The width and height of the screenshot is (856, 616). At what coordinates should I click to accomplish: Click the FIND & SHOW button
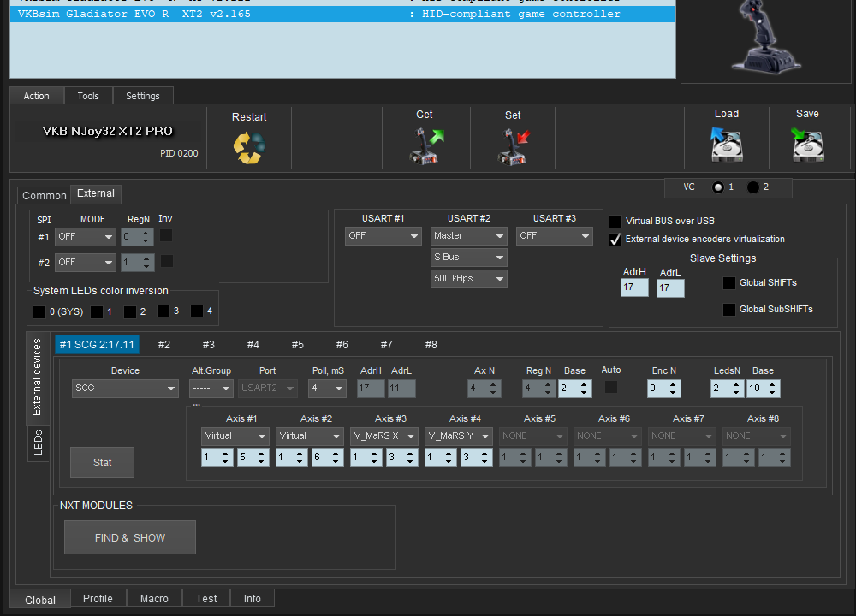tap(130, 537)
